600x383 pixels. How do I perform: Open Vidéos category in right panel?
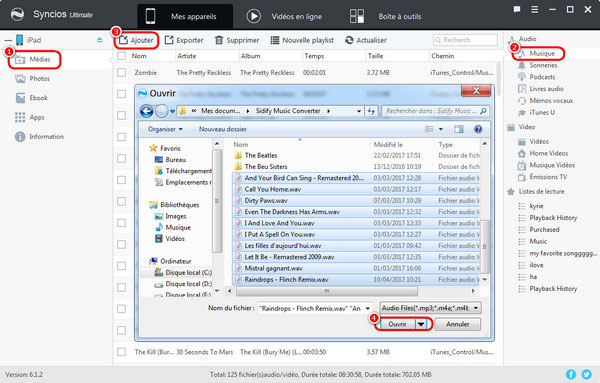pos(539,142)
